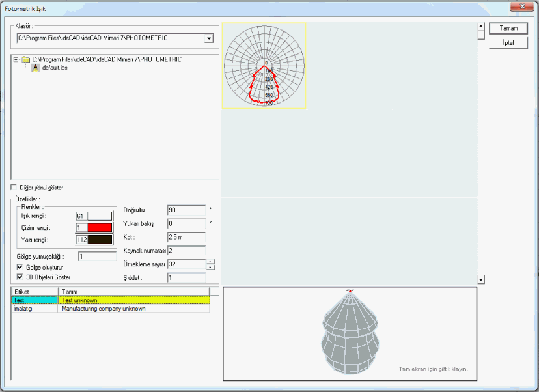Select the İmalatçı label cell
This screenshot has height=392, width=539.
35,309
